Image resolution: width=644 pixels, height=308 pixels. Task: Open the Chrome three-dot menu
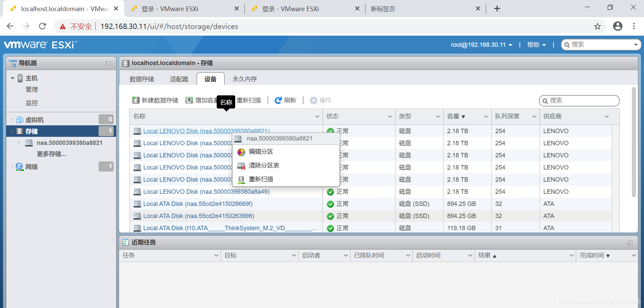tap(634, 26)
